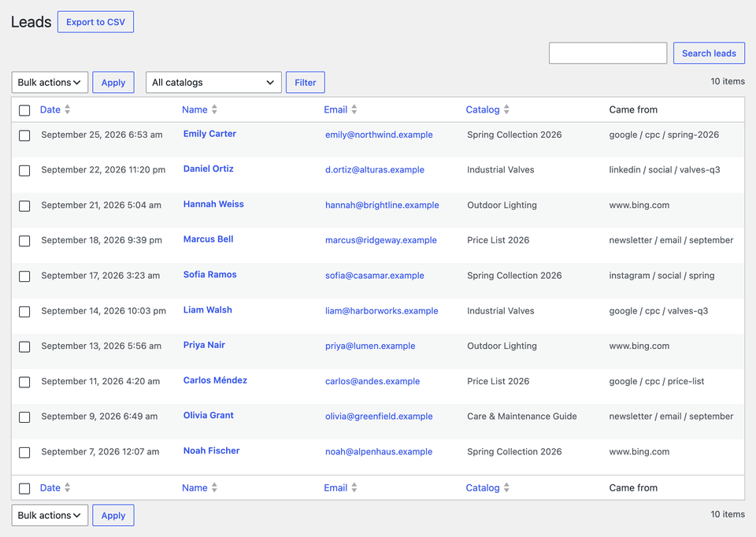
Task: Sort by the Email column header link
Action: coord(335,109)
